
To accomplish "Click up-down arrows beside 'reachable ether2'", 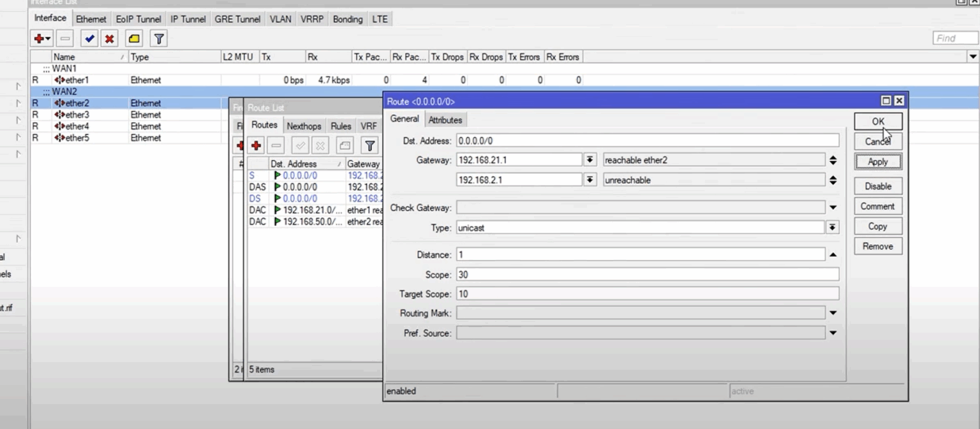I will coord(833,160).
